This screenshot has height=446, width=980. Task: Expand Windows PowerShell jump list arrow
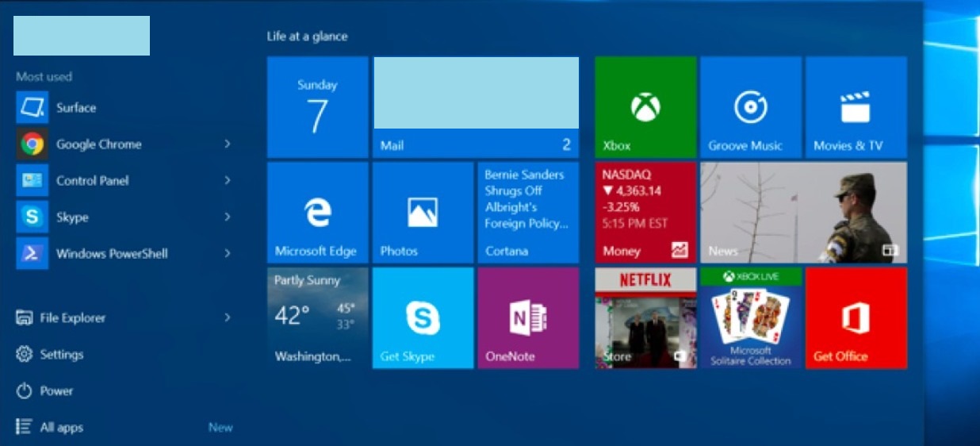coord(227,253)
